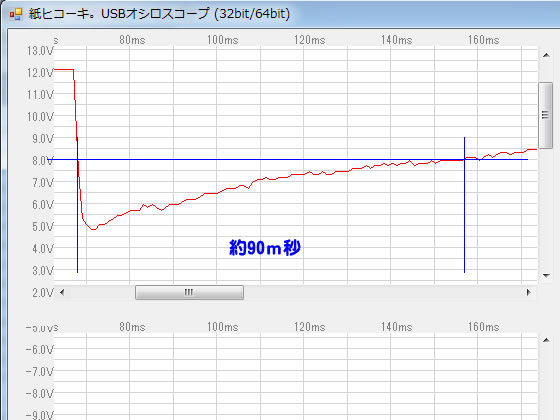Click vertical scrollbar track below the thumb
The height and width of the screenshot is (420, 560).
(545, 208)
